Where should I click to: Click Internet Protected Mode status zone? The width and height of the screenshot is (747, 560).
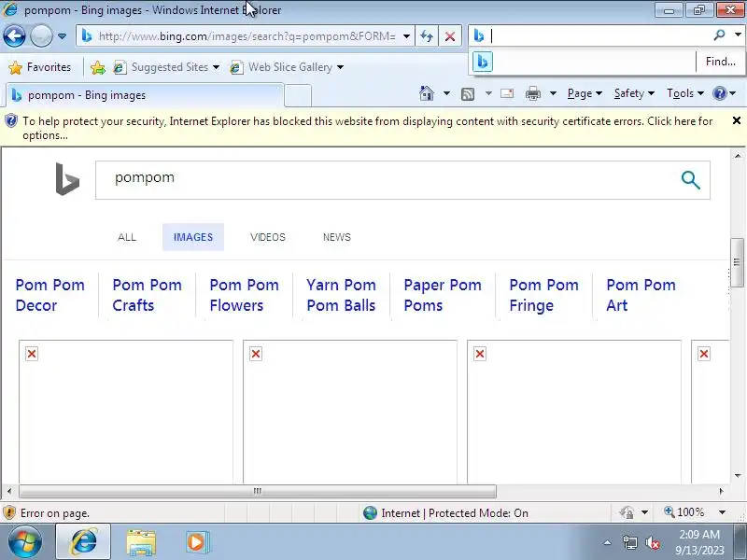(x=445, y=512)
